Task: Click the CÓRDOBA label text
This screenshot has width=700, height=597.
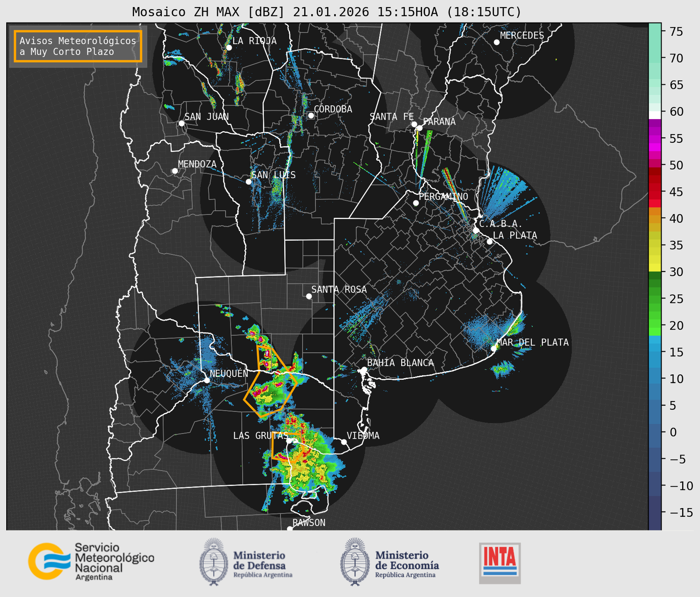Action: coord(333,109)
